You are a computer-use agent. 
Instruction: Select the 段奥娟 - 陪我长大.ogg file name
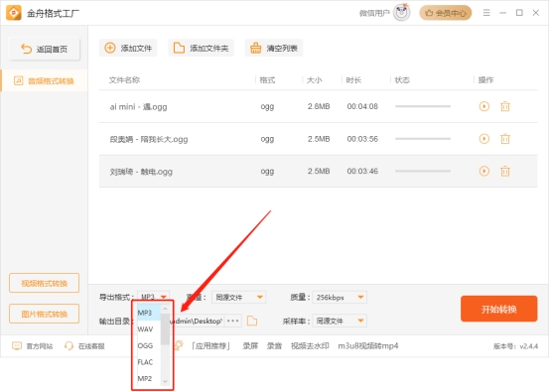click(149, 139)
